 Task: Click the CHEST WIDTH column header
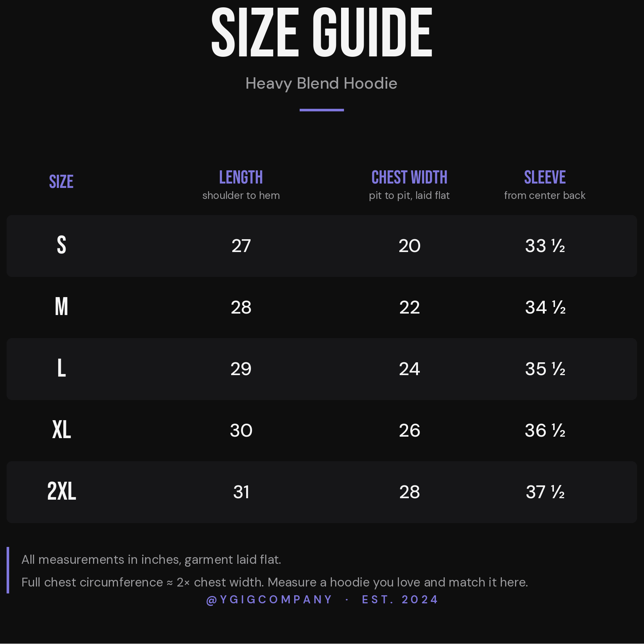[409, 177]
